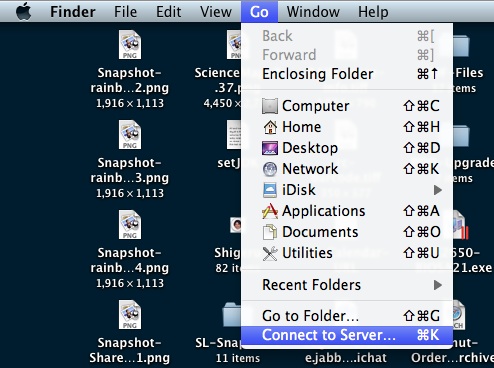Open the Help menu
Viewport: 494px width, 368px height.
373,12
